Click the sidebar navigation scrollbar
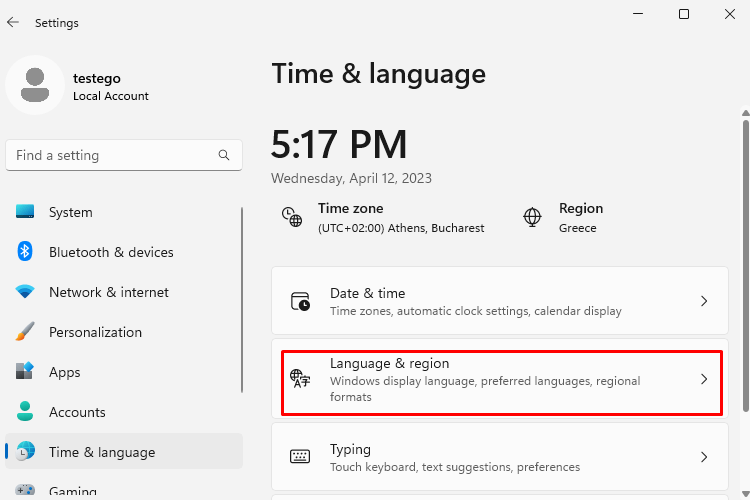Screen dimensions: 750x500 [x=242, y=300]
